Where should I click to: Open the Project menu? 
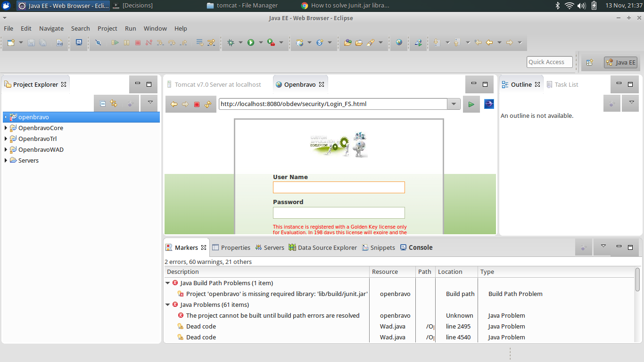click(107, 28)
